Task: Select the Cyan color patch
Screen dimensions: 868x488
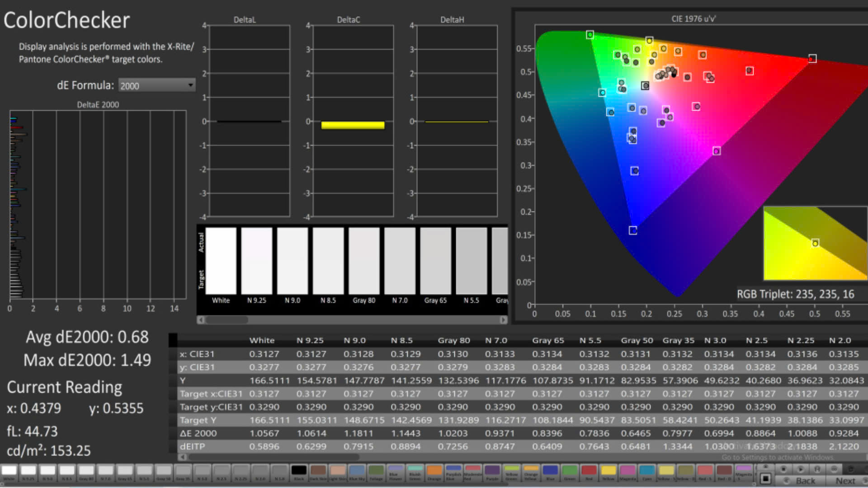Action: [647, 471]
